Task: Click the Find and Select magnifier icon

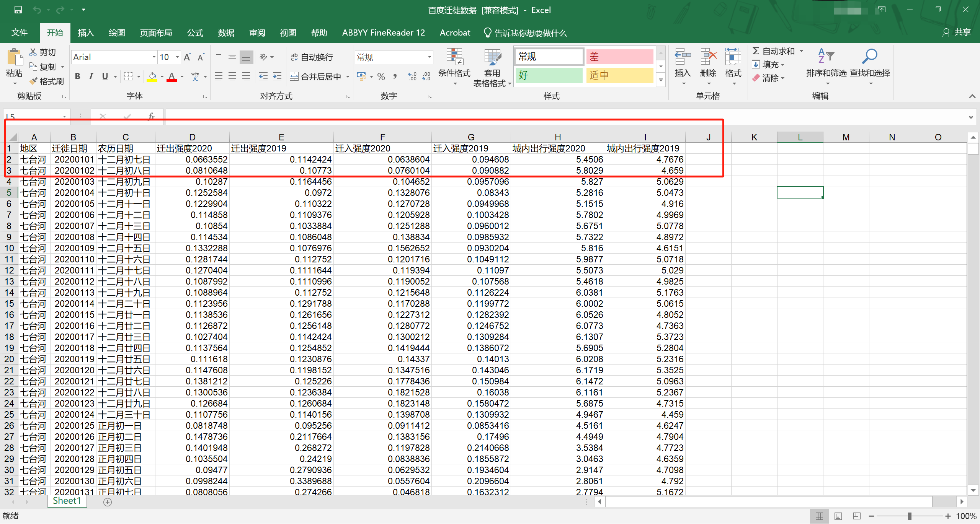Action: (x=869, y=57)
